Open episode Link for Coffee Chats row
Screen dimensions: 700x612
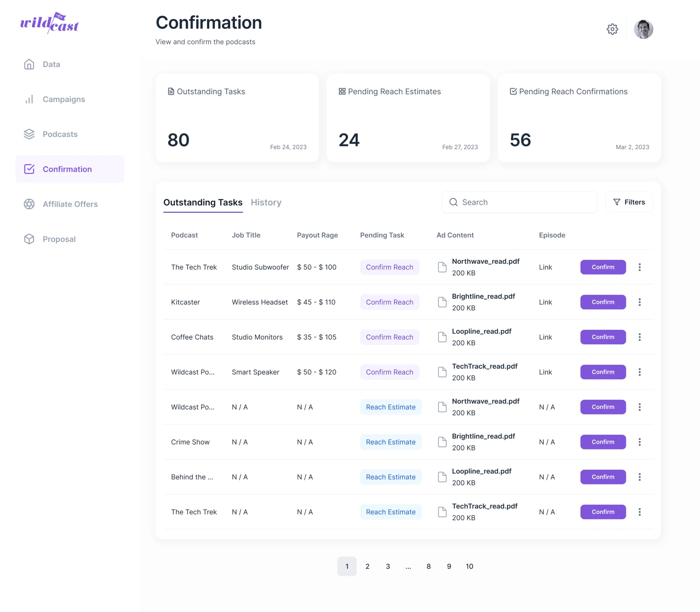point(545,337)
